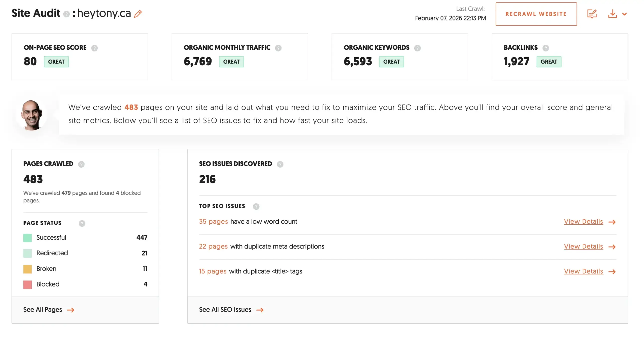Open the Backlinks help tooltip icon
The height and width of the screenshot is (339, 644).
pos(545,48)
